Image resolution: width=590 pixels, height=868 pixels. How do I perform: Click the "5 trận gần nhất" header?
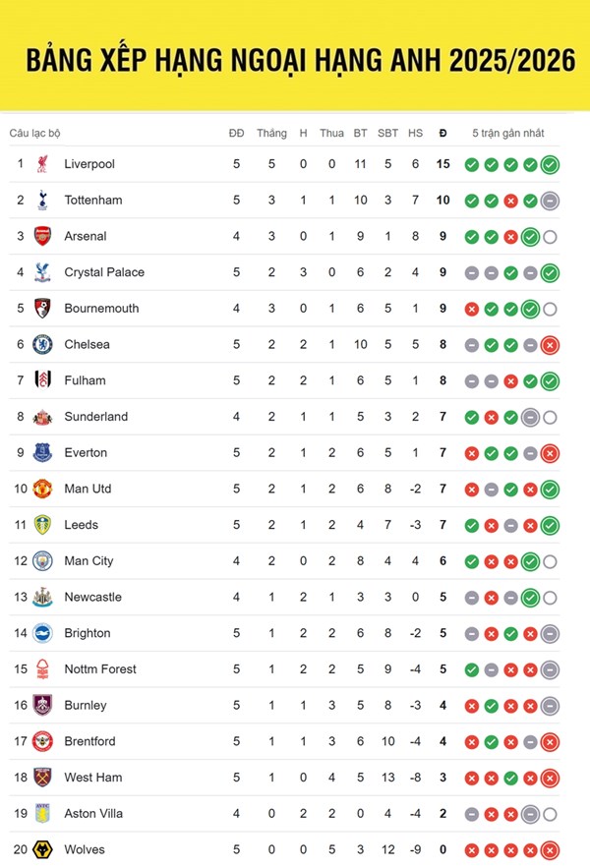tap(507, 133)
